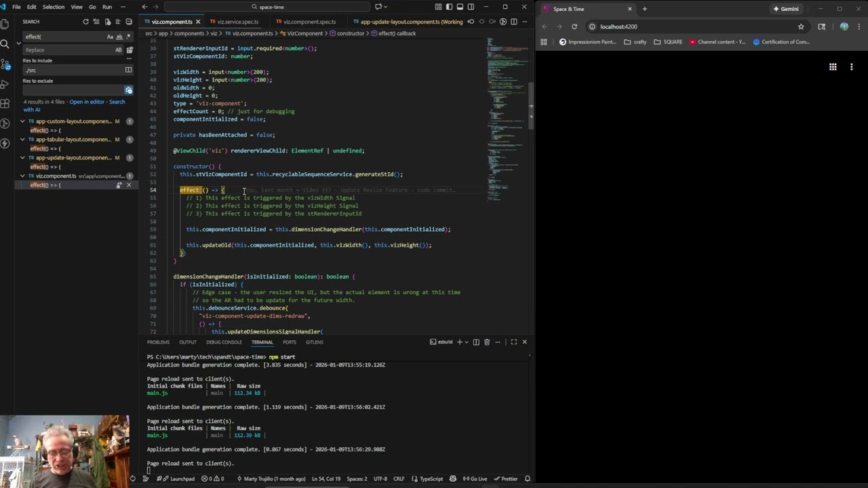Open the Explorer view in activity bar
Screen dimensions: 868x488
click(5, 24)
